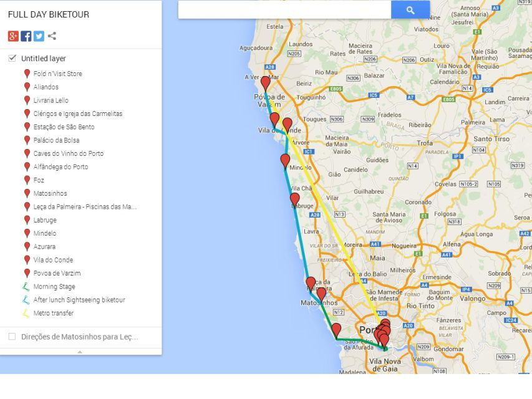Uncheck the Untitled layer checkbox
The image size is (532, 399).
tap(12, 58)
